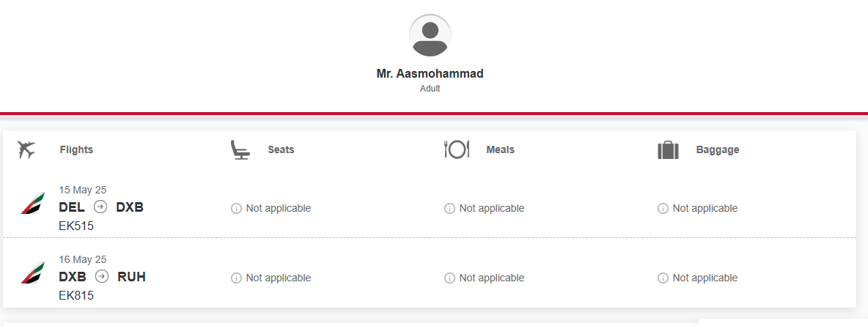Click the arrow icon between DEL and DXB
This screenshot has height=326, width=868.
[x=100, y=207]
